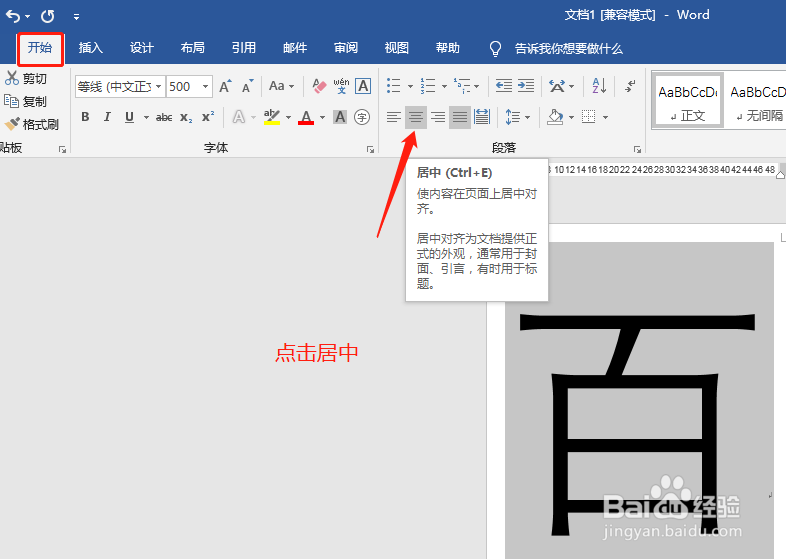Activate the 格式刷 format painter

pyautogui.click(x=32, y=124)
